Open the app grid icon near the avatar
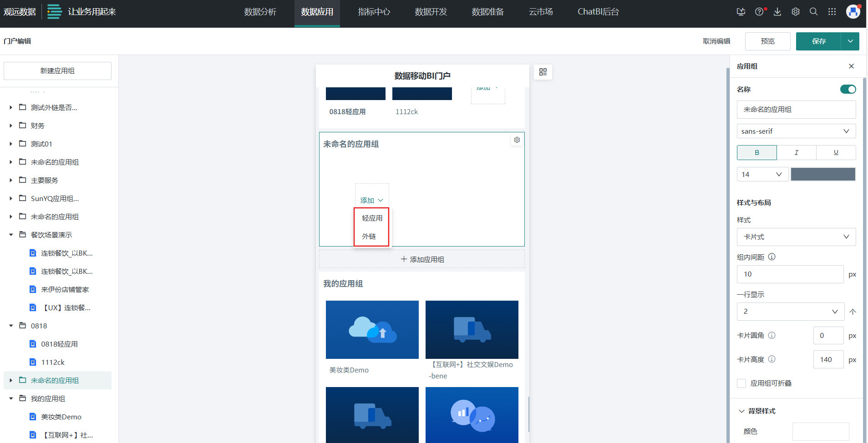This screenshot has width=868, height=443. tap(832, 11)
